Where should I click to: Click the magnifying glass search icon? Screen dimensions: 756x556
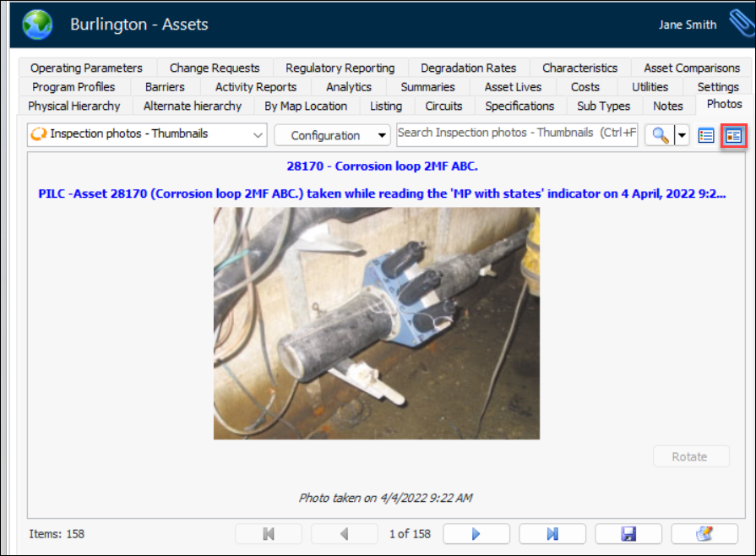658,135
